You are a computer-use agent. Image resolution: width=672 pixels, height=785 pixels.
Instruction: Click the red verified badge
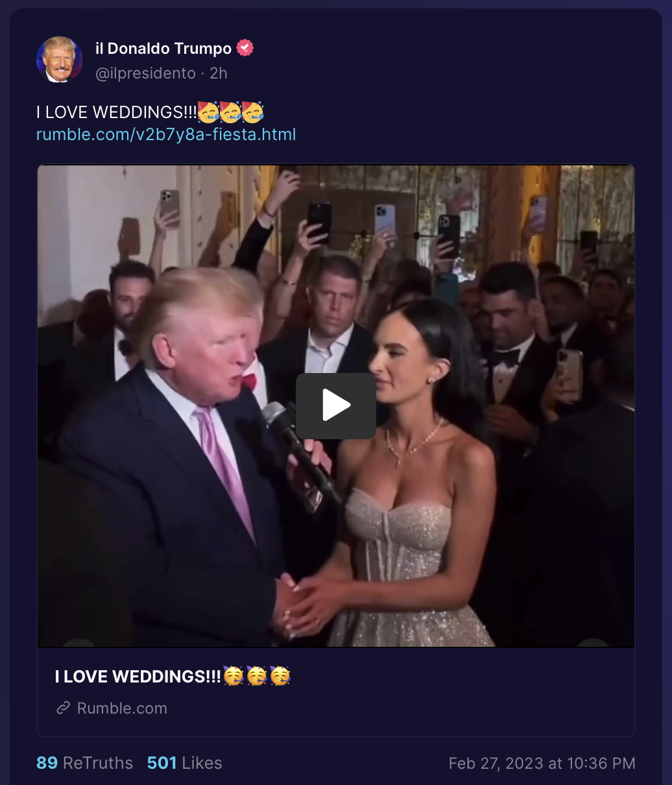point(245,48)
